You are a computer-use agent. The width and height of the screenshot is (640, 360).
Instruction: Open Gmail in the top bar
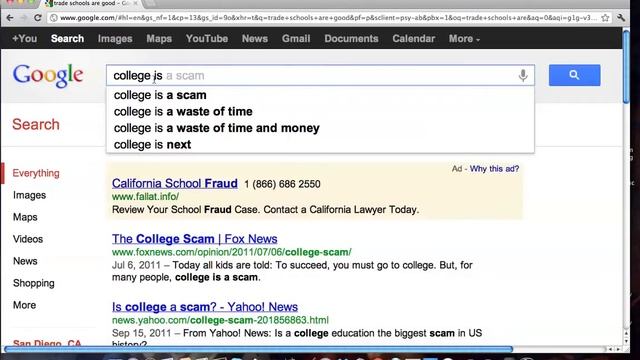pyautogui.click(x=296, y=39)
